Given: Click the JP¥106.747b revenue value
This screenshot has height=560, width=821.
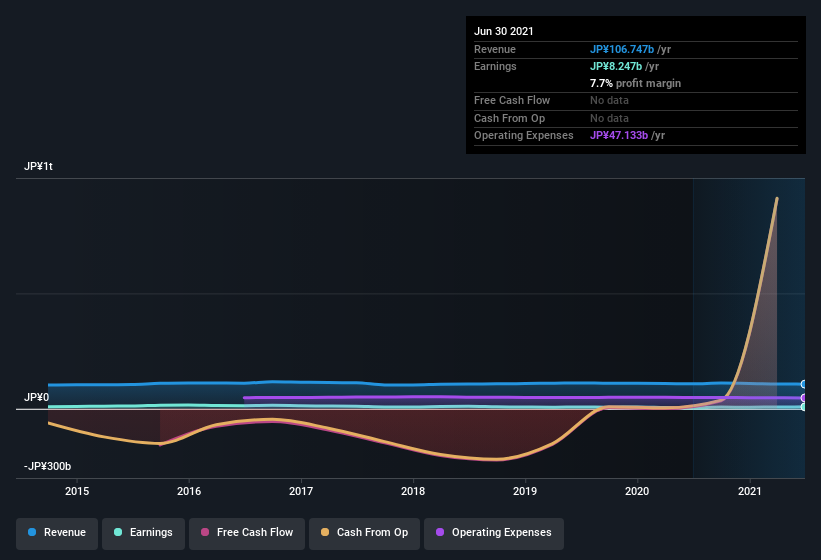Looking at the screenshot, I should pos(622,49).
